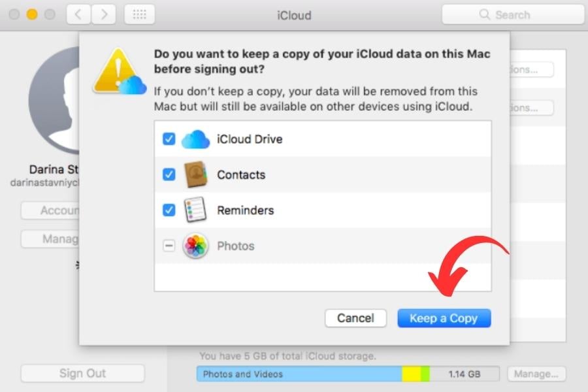Click inside the Search field
Screen dimensions: 588x392
click(516, 14)
